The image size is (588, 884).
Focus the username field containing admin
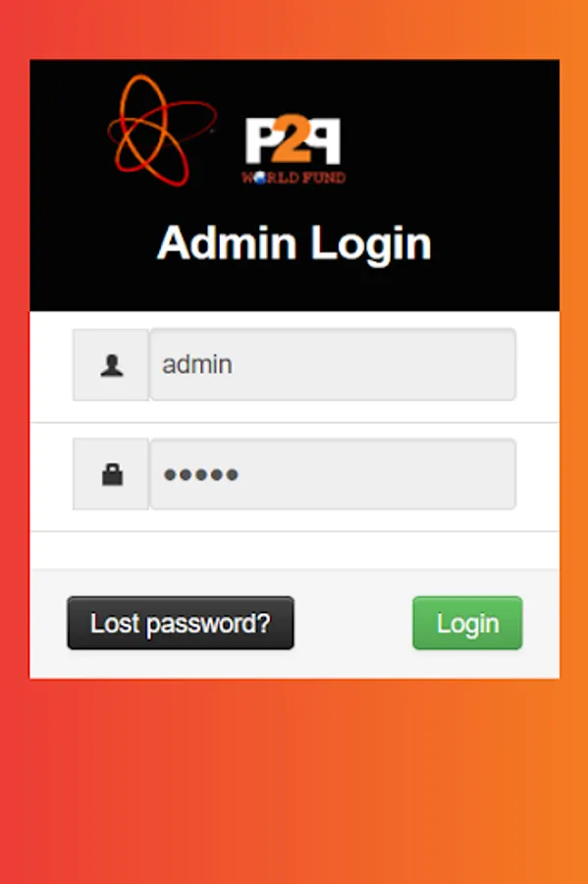[x=333, y=364]
